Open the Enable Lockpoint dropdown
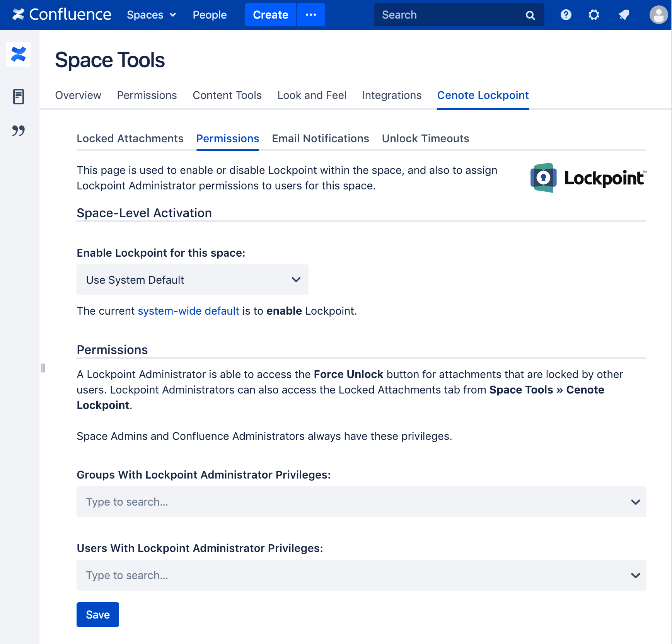 [x=192, y=280]
